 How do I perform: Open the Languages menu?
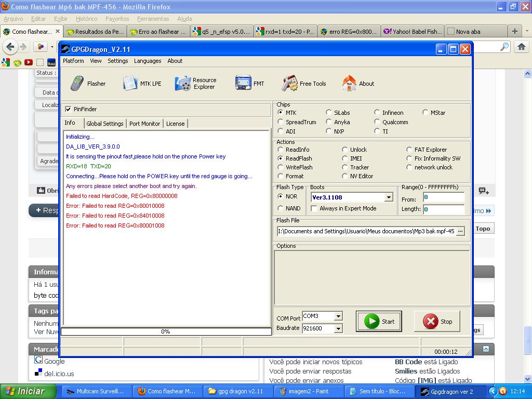[x=148, y=61]
